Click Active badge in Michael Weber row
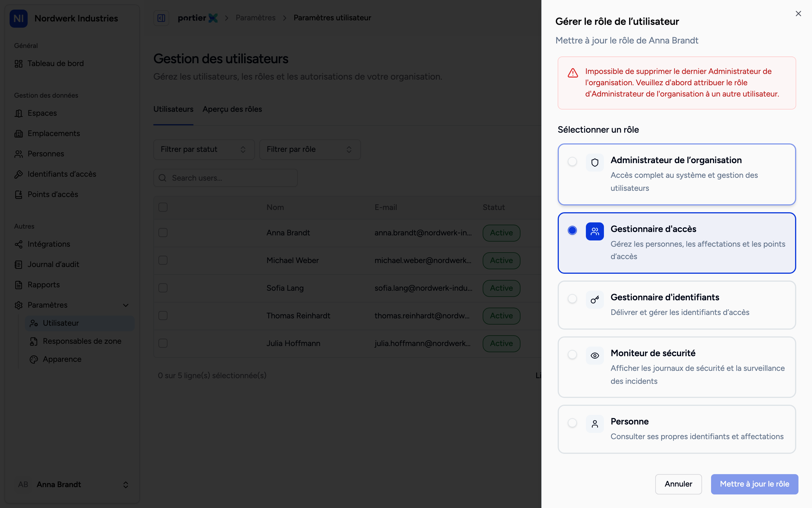 tap(501, 260)
